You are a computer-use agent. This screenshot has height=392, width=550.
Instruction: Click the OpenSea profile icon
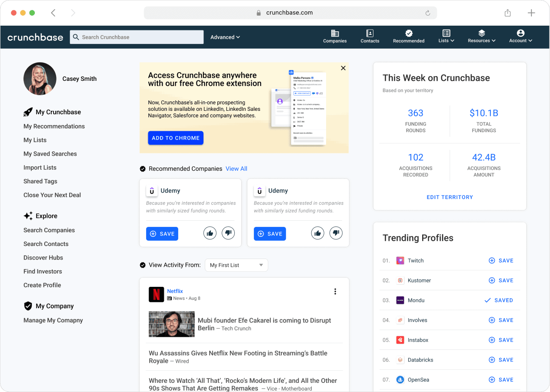400,380
